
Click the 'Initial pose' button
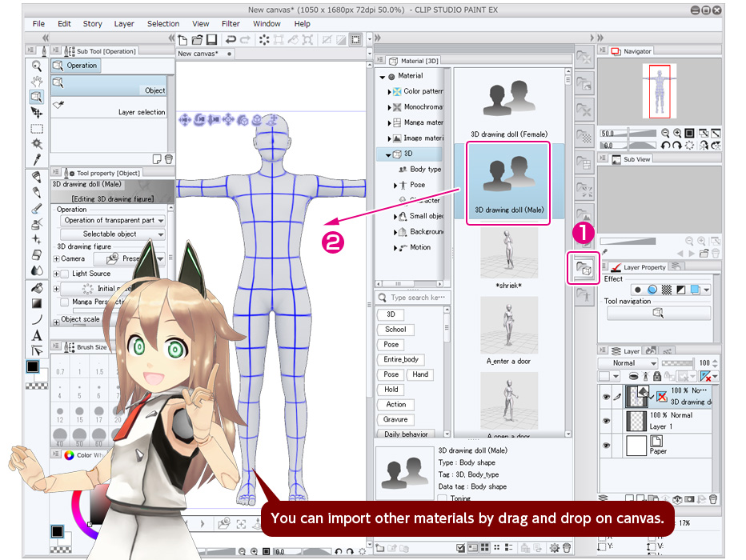[94, 288]
